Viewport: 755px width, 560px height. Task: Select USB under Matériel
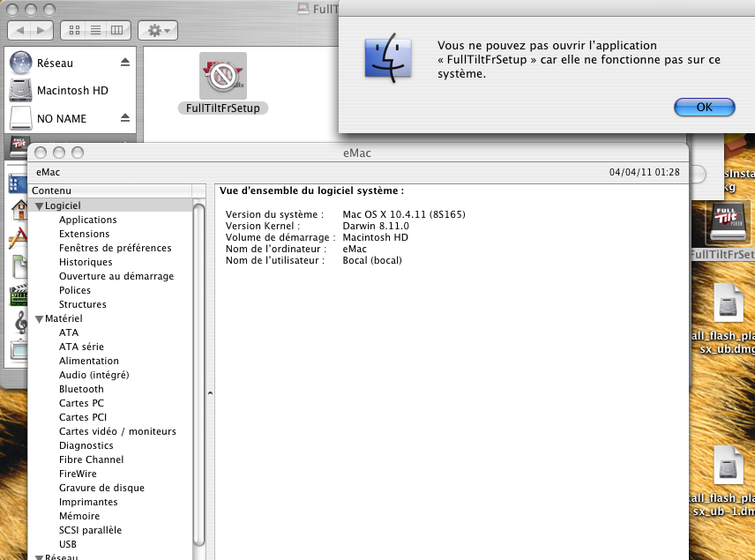tap(67, 544)
